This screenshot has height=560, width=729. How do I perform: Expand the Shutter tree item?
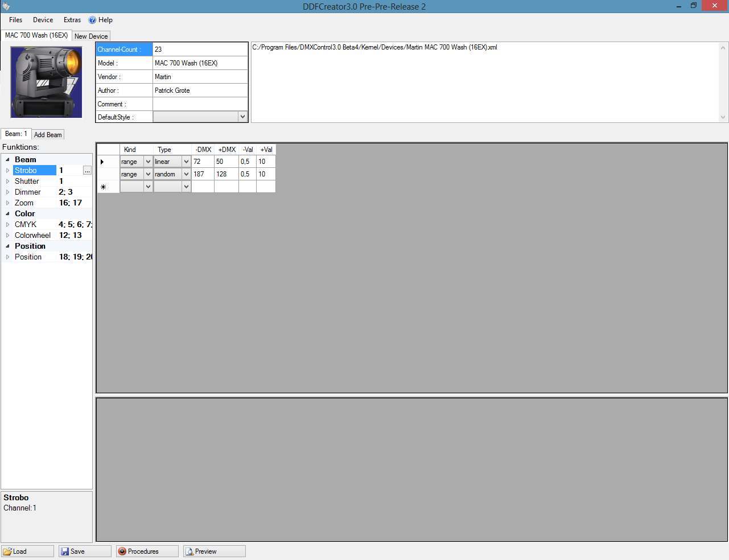[x=7, y=182]
